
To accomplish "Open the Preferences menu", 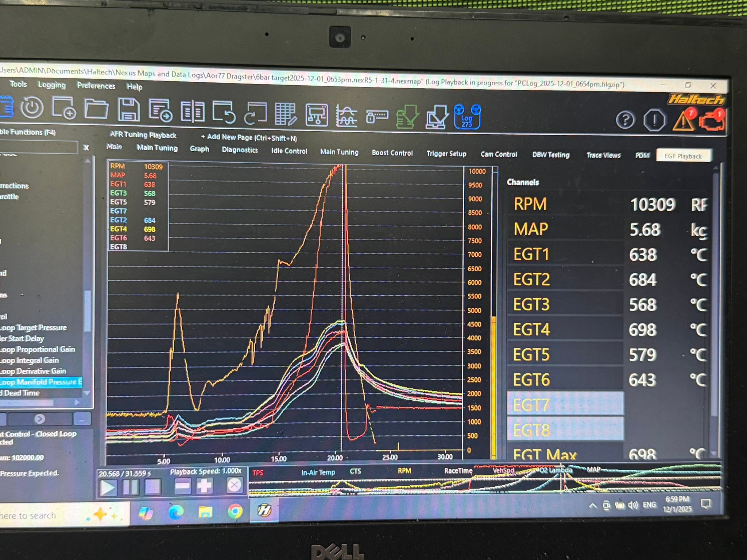I will click(x=96, y=86).
